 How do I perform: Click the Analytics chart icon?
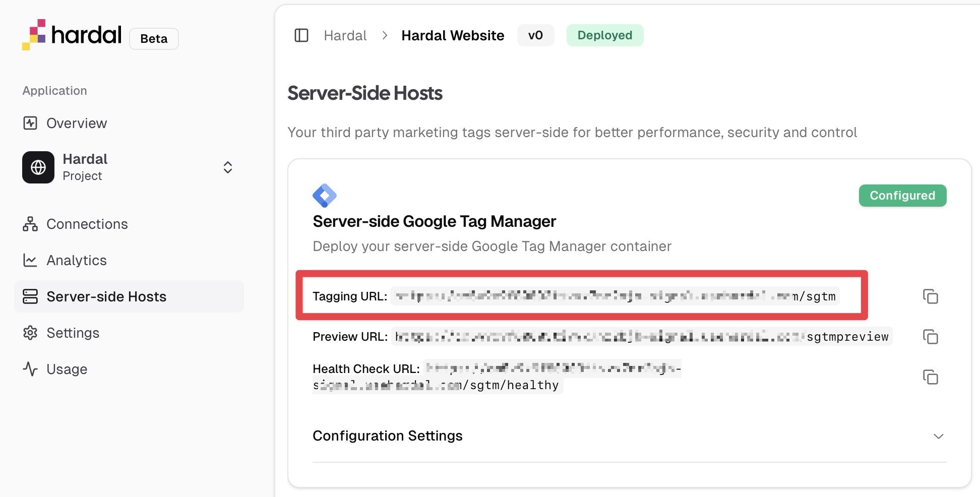tap(30, 260)
